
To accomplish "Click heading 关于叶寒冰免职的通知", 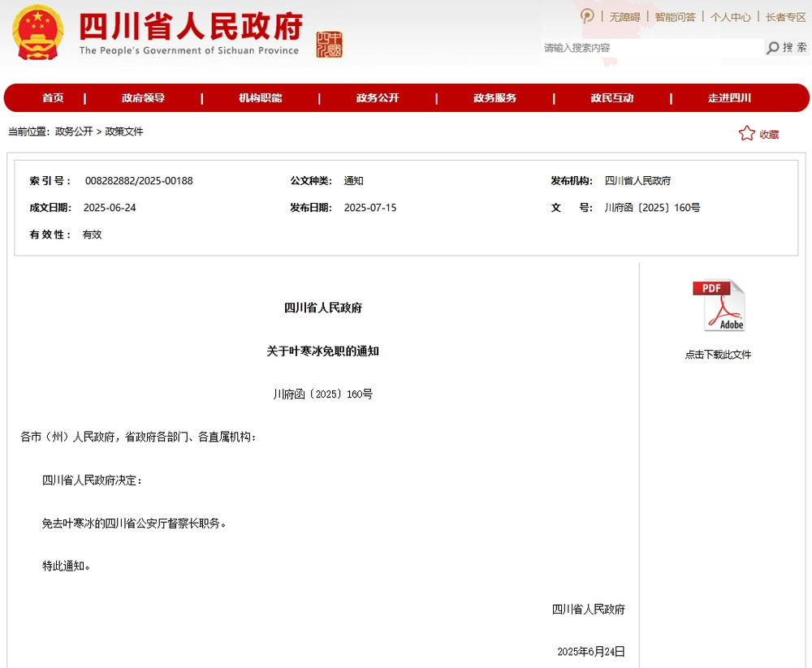I will click(x=322, y=351).
